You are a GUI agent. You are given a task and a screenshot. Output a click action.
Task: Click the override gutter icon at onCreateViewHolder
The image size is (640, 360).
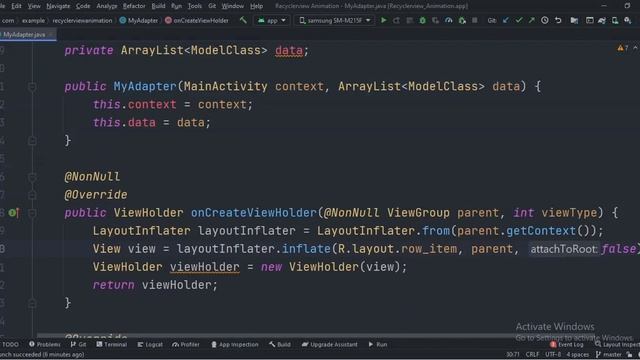13,213
